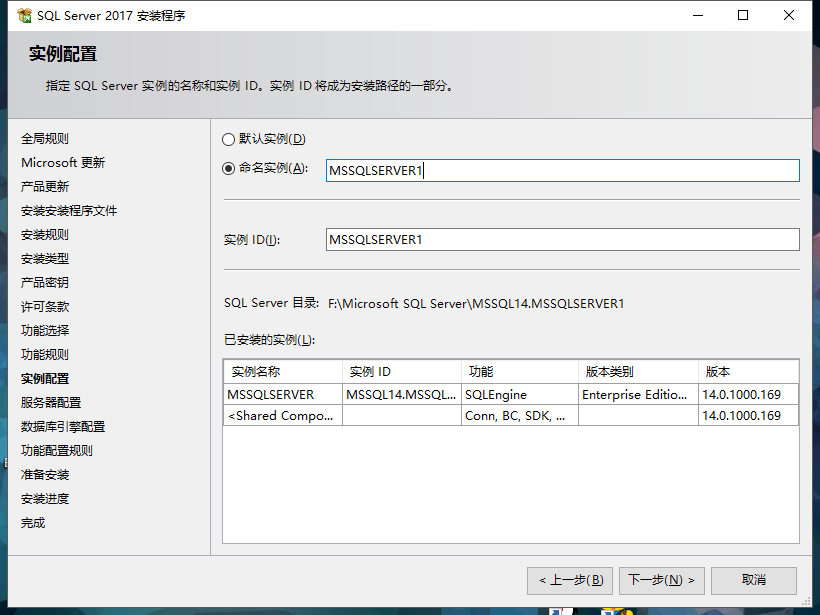Select the 默认实例 radio button
Image resolution: width=820 pixels, height=615 pixels.
point(229,139)
